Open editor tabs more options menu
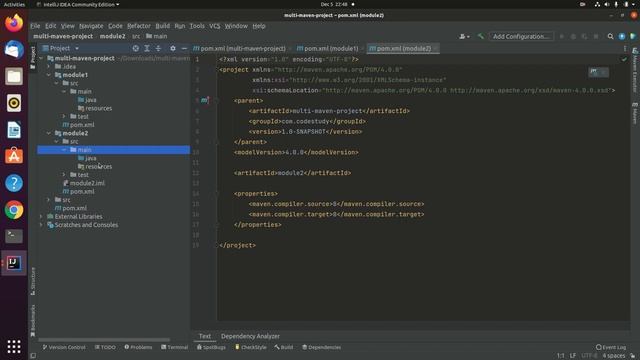The height and width of the screenshot is (360, 640). point(625,48)
